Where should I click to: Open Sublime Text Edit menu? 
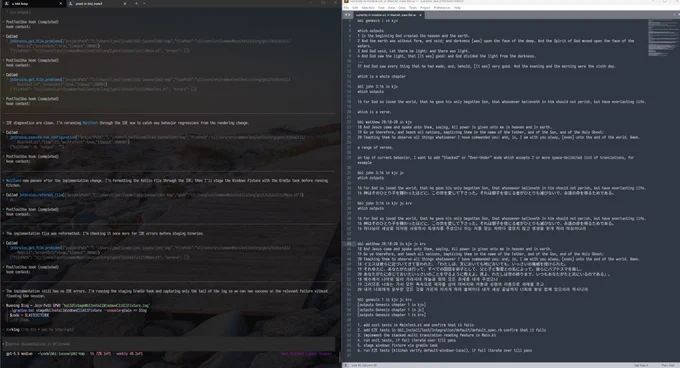tap(355, 8)
